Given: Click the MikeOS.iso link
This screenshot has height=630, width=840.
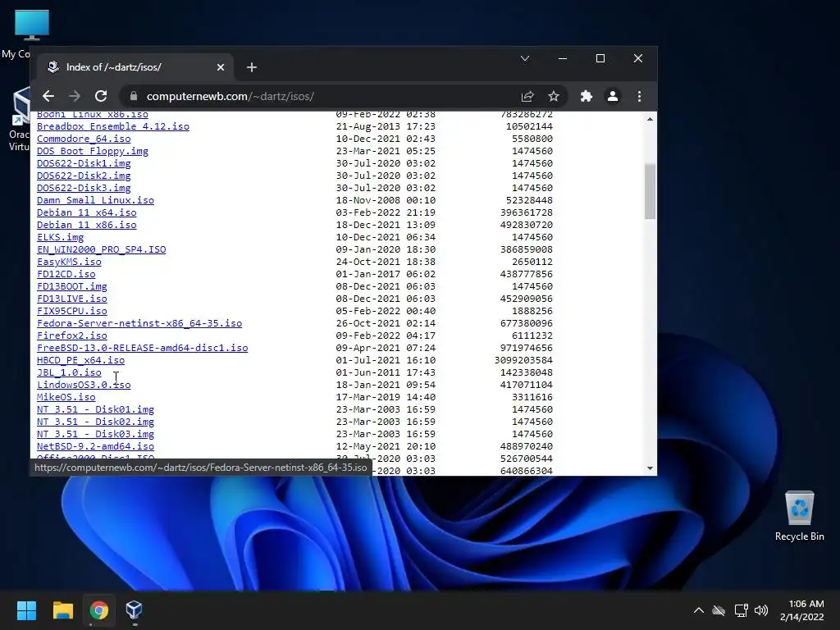Looking at the screenshot, I should 66,398.
